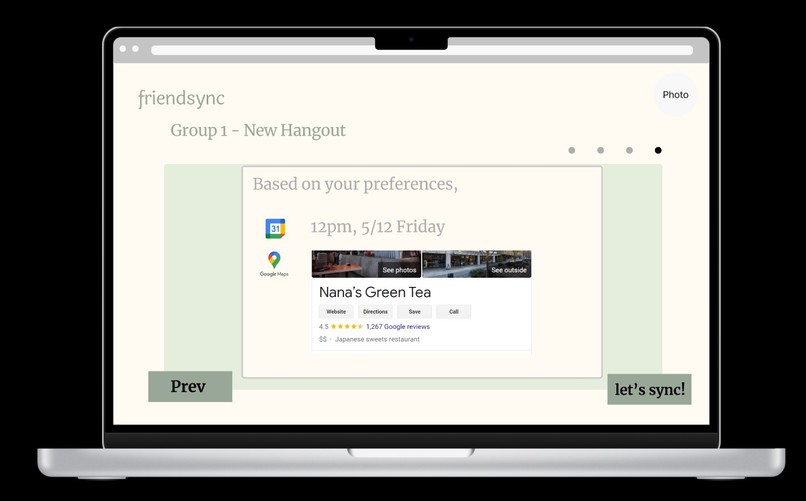Image resolution: width=806 pixels, height=501 pixels.
Task: Click the Based on your preferences text
Action: click(355, 184)
